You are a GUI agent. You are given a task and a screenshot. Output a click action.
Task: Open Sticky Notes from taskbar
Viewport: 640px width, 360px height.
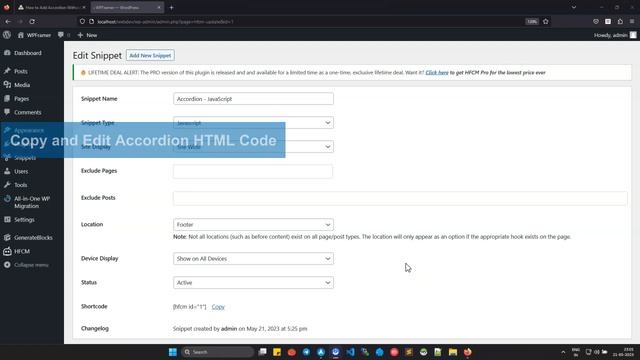click(x=277, y=352)
